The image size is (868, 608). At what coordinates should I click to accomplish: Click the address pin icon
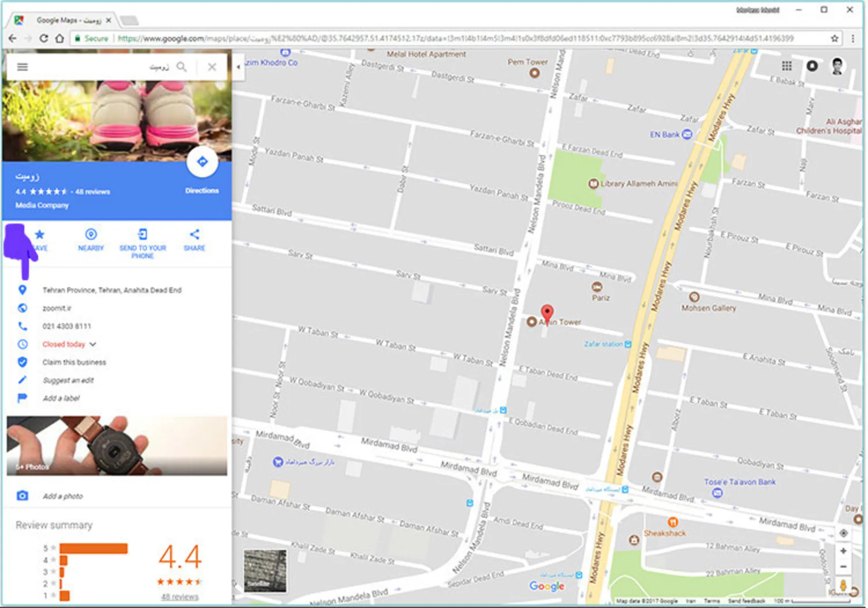[x=22, y=290]
